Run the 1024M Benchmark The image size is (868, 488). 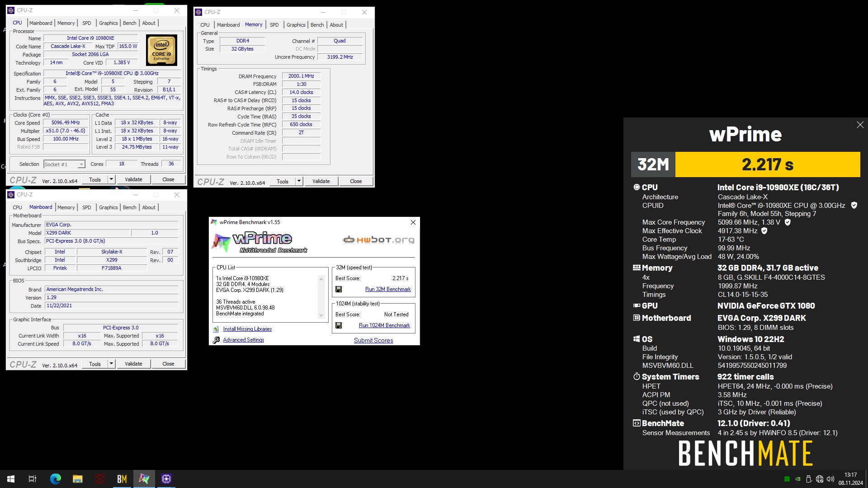click(x=384, y=325)
